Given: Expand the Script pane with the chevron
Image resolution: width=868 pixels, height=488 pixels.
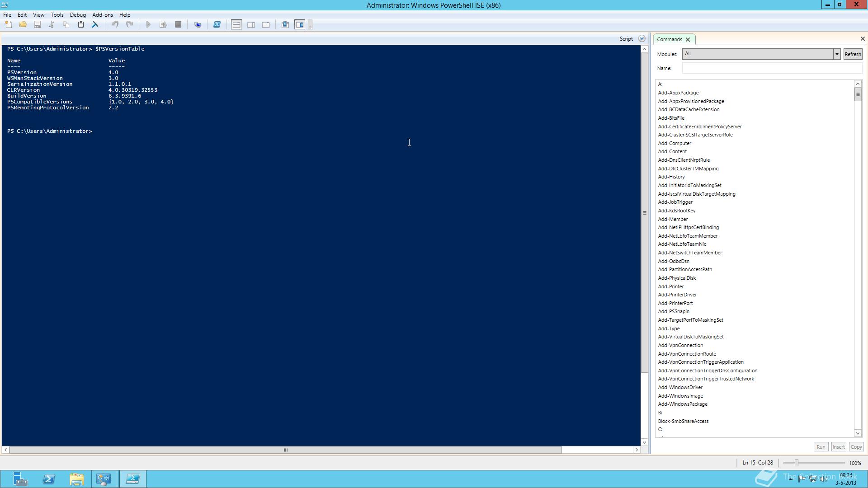Looking at the screenshot, I should [642, 39].
